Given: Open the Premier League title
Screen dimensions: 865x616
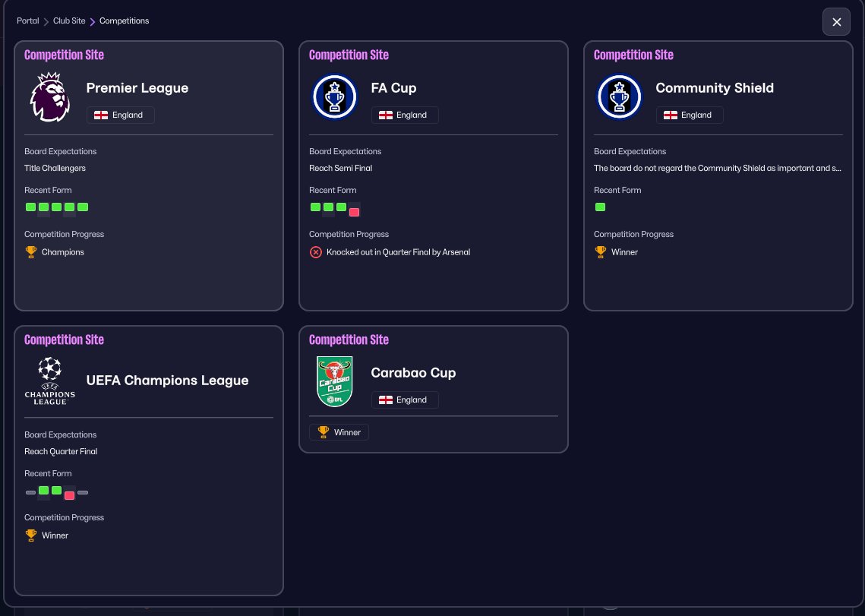Looking at the screenshot, I should point(137,88).
